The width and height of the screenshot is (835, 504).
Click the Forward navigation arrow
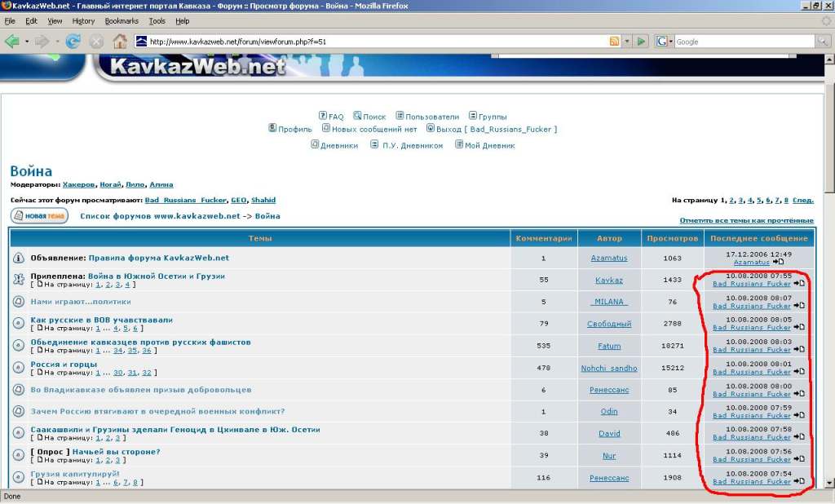click(42, 41)
